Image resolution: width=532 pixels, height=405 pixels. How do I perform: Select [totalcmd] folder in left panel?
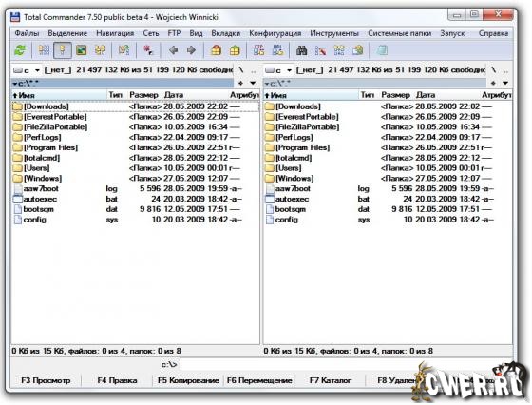[x=135, y=158]
